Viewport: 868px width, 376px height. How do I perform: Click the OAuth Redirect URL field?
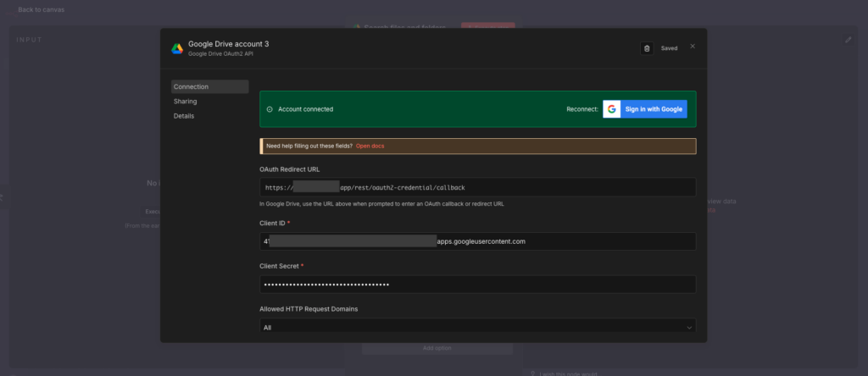477,187
